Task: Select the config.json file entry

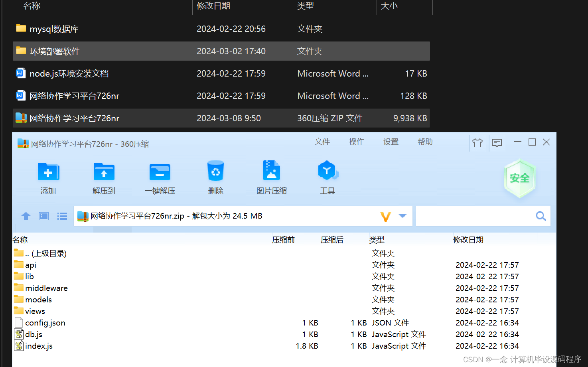Action: coord(45,323)
